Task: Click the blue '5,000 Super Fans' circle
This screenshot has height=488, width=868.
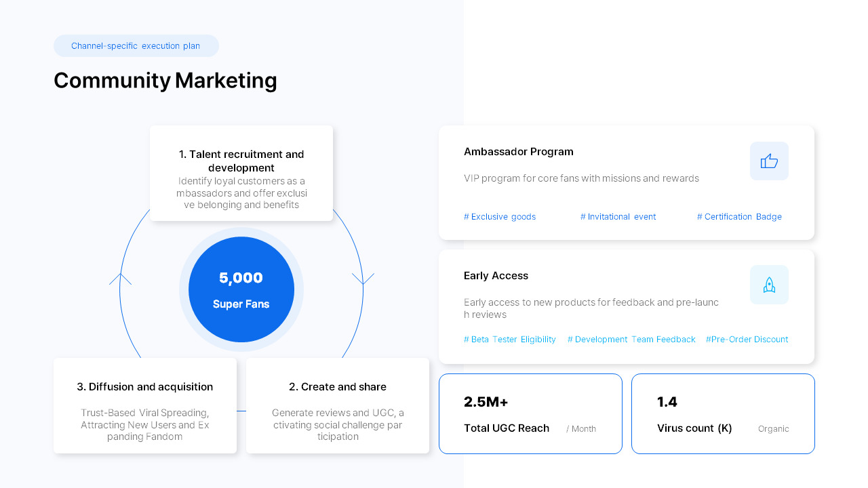Action: coord(241,289)
